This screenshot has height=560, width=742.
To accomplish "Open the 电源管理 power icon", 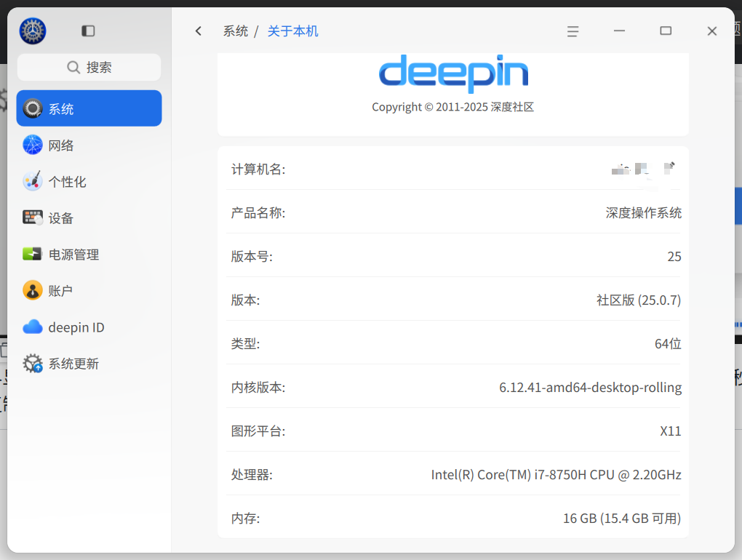I will pos(33,254).
